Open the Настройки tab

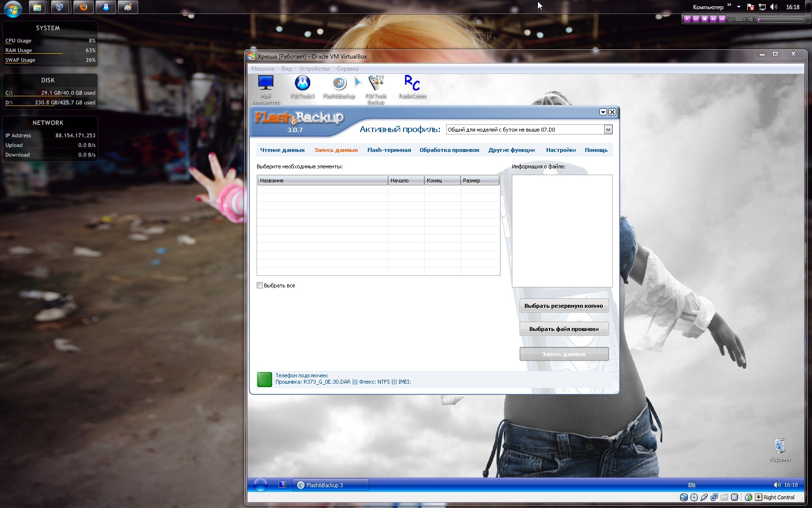click(x=561, y=150)
